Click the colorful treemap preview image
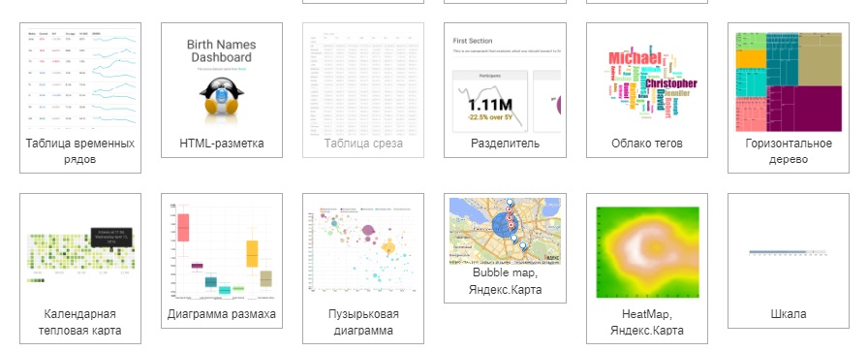This screenshot has width=868, height=352. point(789,82)
